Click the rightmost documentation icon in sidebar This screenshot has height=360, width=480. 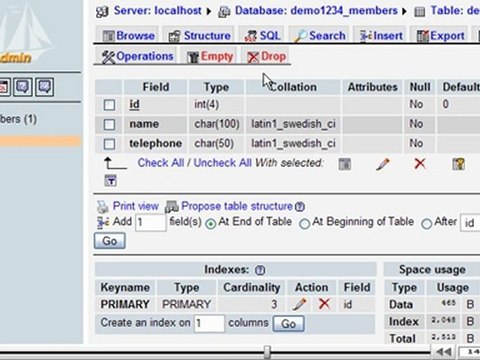(x=45, y=87)
